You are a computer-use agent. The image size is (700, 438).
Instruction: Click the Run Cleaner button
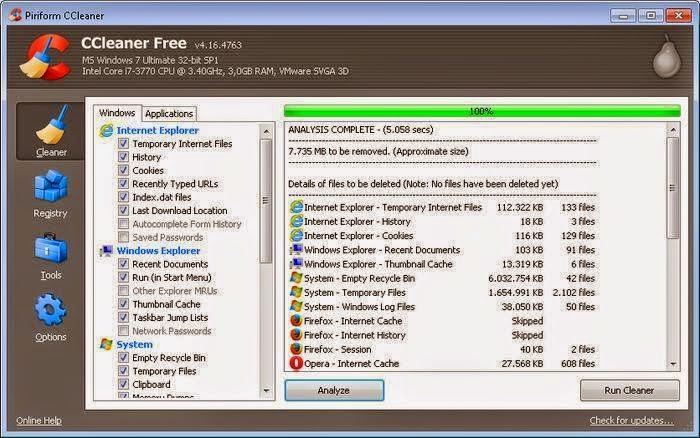[629, 390]
